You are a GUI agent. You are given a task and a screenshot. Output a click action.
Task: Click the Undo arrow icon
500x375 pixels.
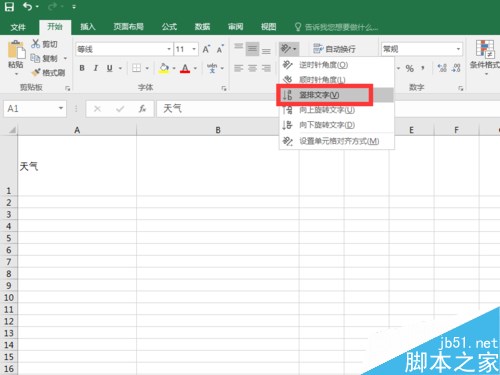tap(28, 7)
